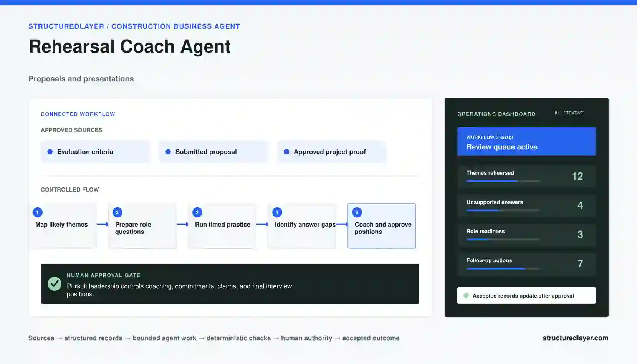
Task: Click the OPERATIONS DASHBOARD title
Action: click(496, 114)
